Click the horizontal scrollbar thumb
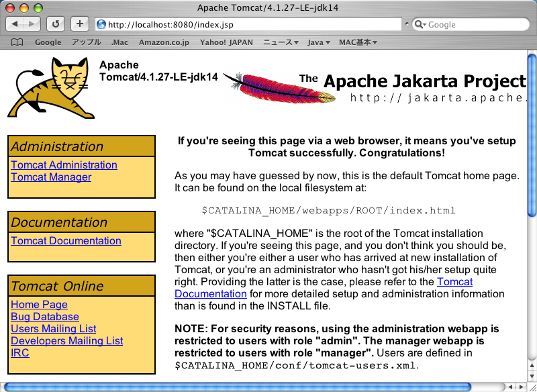 238,387
